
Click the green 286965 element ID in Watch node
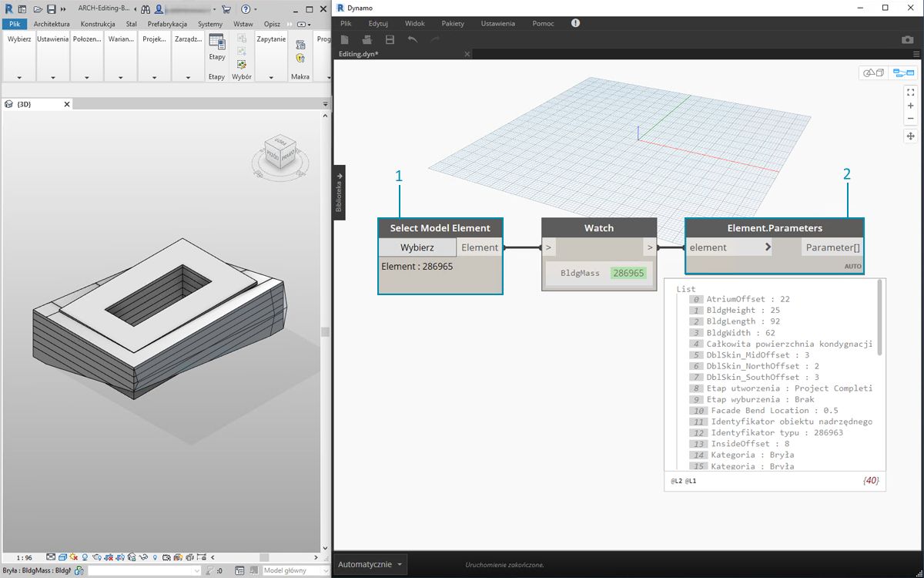[x=628, y=273]
